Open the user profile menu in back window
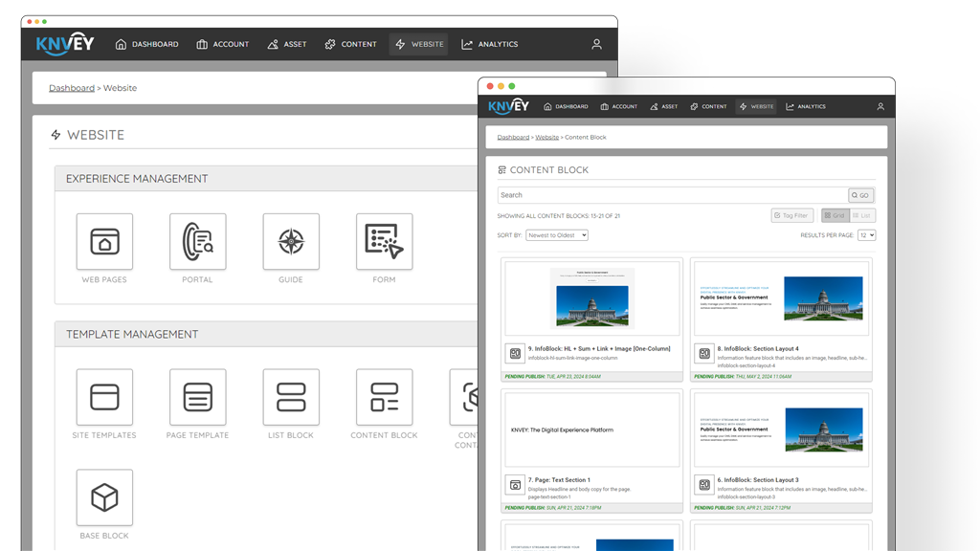The image size is (980, 551). pyautogui.click(x=596, y=44)
